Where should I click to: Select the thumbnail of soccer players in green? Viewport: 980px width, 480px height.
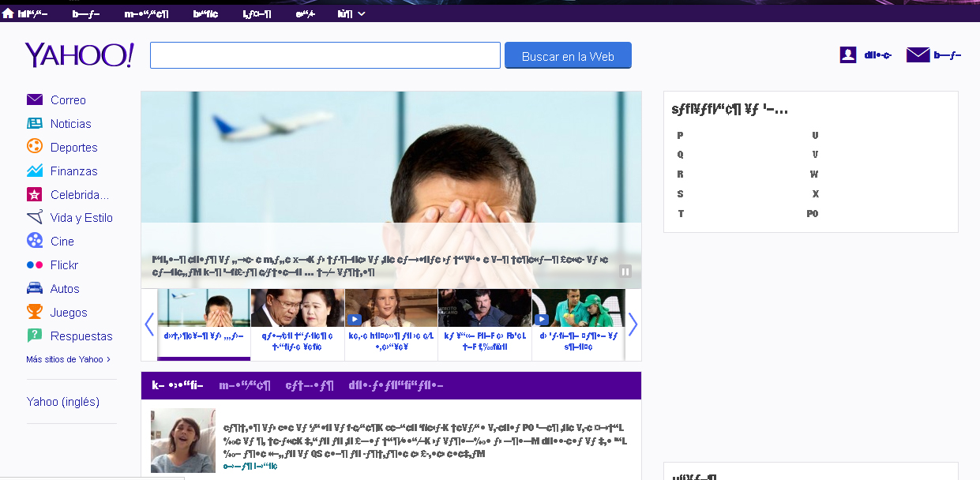click(x=579, y=308)
